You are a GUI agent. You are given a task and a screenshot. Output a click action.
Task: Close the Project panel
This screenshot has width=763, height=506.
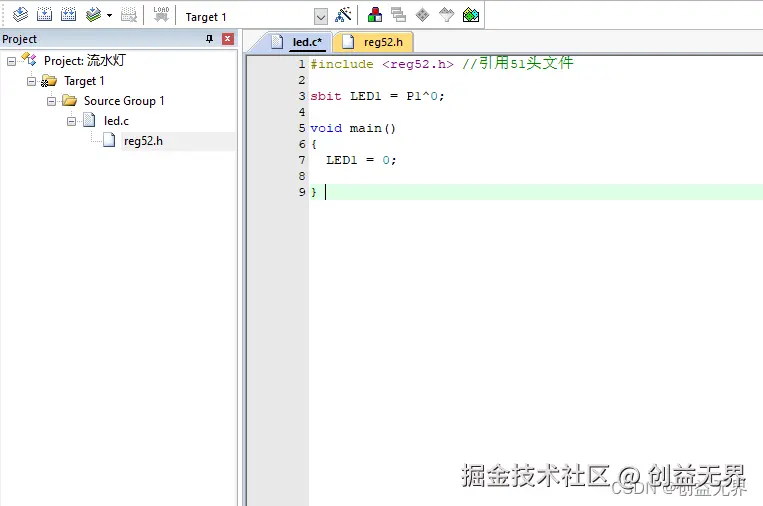228,39
